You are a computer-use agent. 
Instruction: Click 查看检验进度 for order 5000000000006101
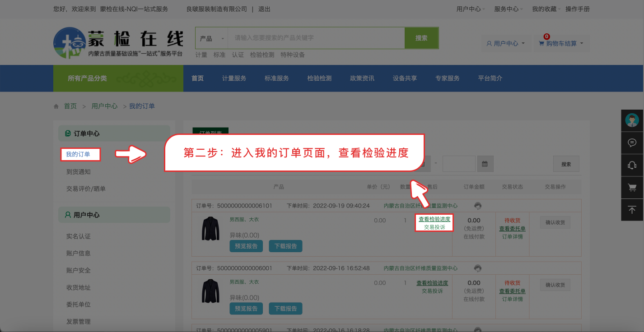[x=434, y=219]
